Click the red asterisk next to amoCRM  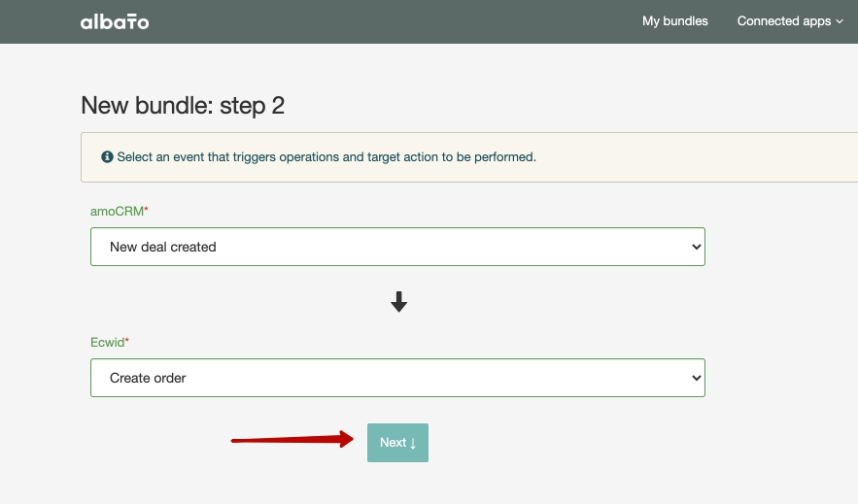pyautogui.click(x=146, y=210)
